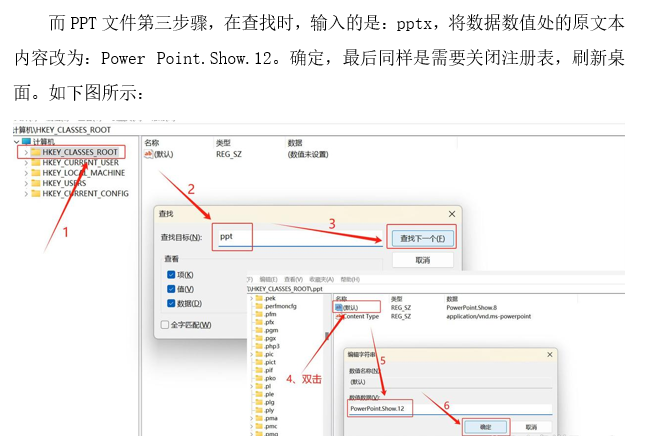The image size is (648, 436).
Task: Click the 查找下一个(F) find next button
Action: [422, 238]
